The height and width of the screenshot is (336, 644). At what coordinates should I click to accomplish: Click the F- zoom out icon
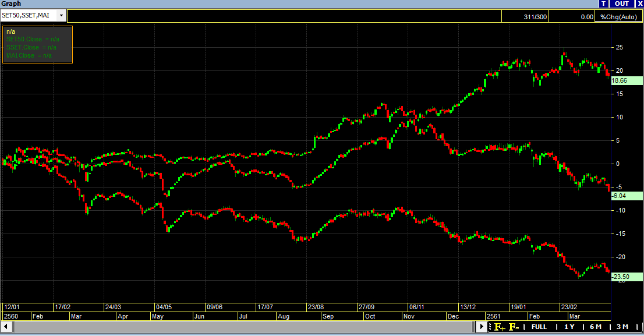[514, 327]
